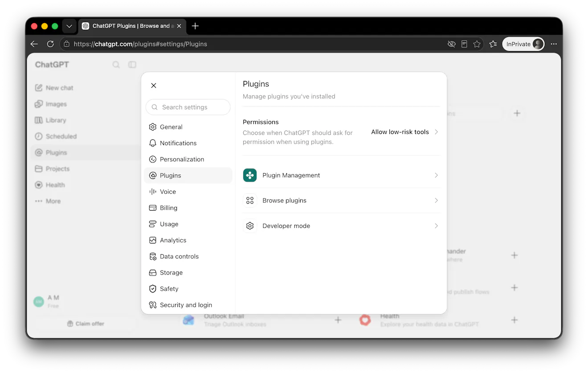The width and height of the screenshot is (588, 373).
Task: Click the Data controls database icon
Action: tap(153, 256)
